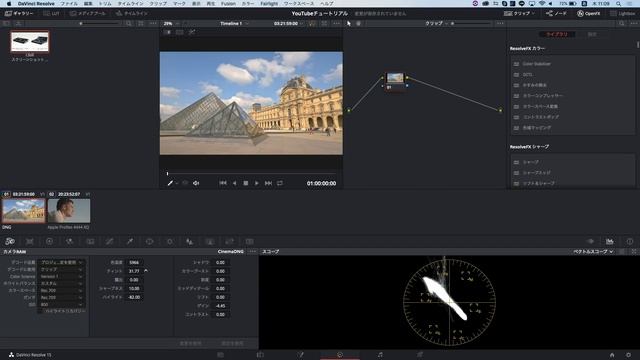
Task: Select the node editor pointer tool
Action: click(x=349, y=24)
